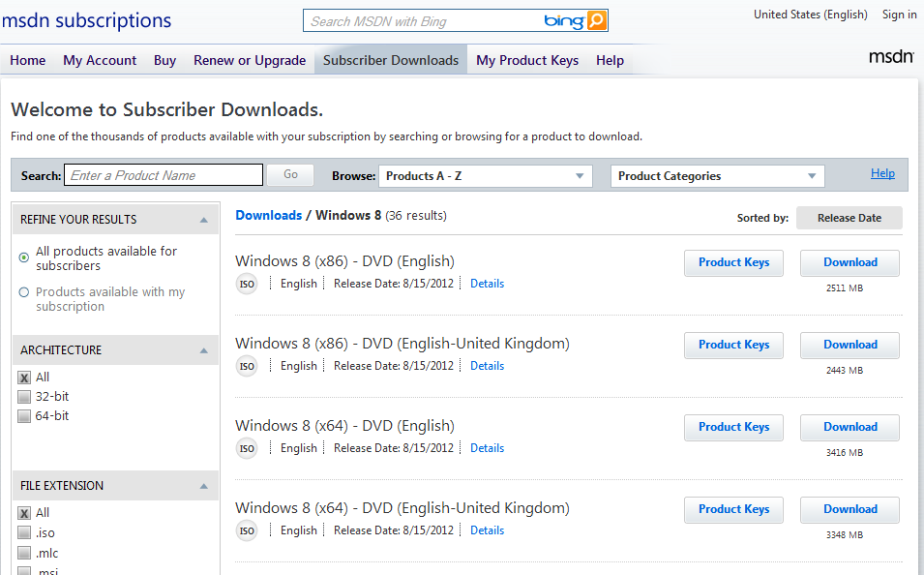924x575 pixels.
Task: Click the 3348 MB file size text
Action: coord(845,535)
